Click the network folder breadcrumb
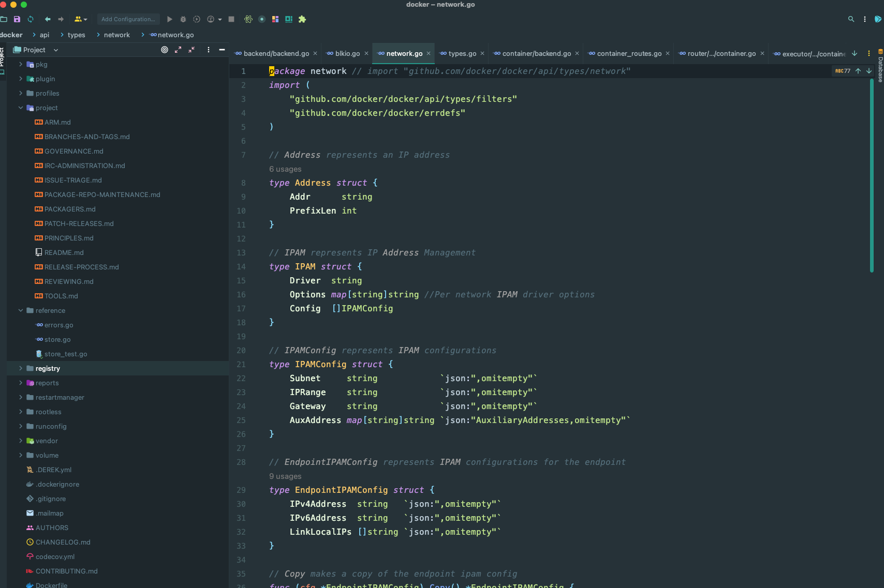The width and height of the screenshot is (884, 588). pos(117,35)
